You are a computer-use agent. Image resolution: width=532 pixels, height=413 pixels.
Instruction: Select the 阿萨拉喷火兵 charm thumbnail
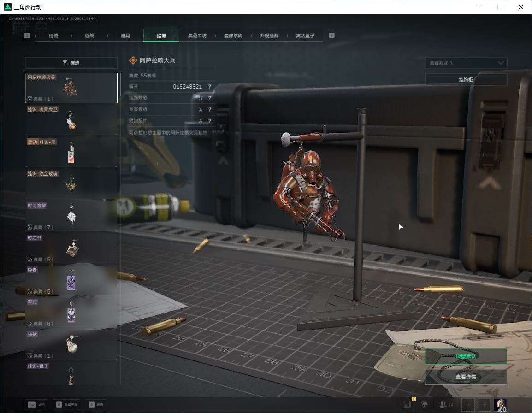71,88
